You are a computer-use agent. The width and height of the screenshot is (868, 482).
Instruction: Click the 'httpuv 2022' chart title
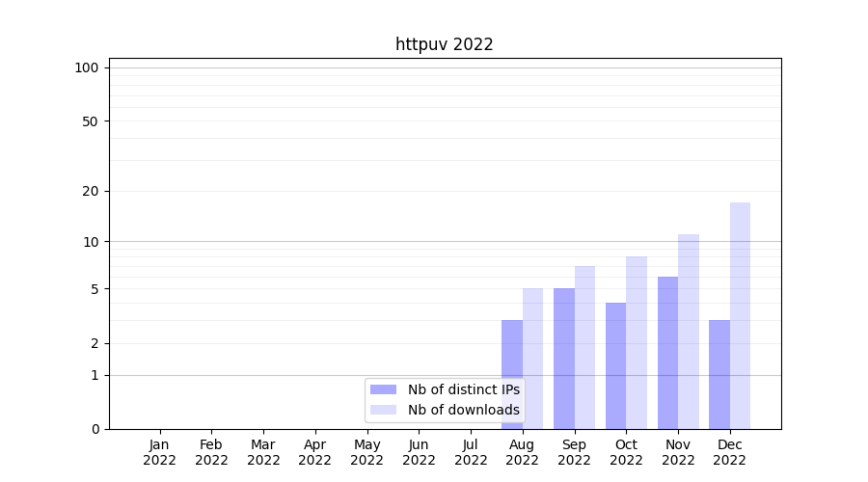444,44
